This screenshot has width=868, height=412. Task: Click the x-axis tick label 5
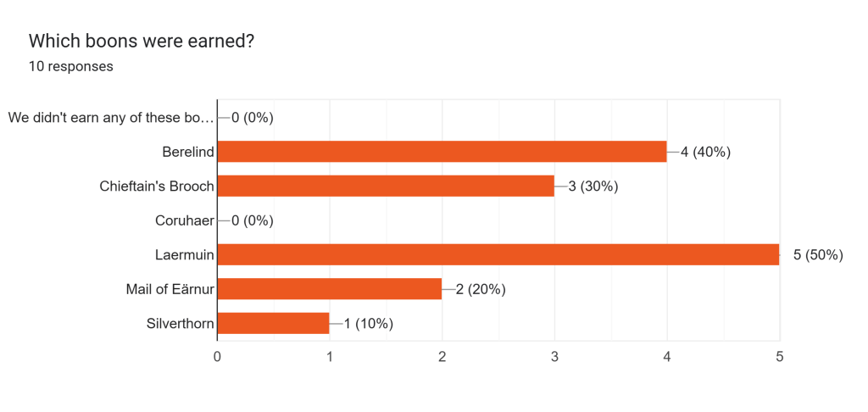779,357
